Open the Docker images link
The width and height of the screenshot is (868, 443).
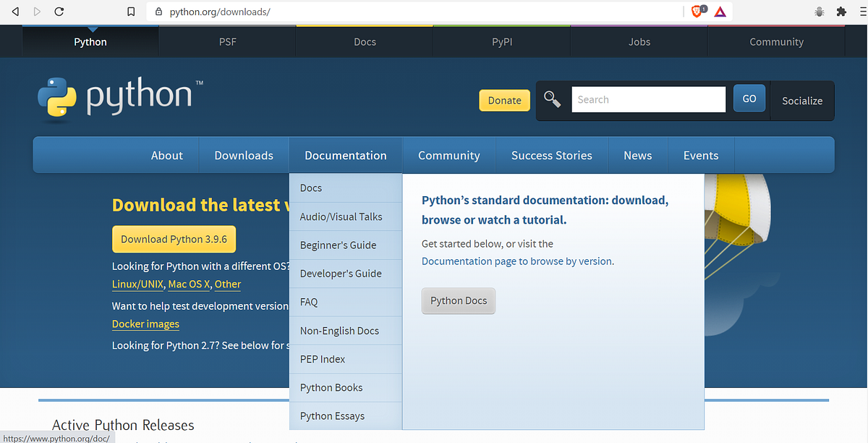[145, 324]
